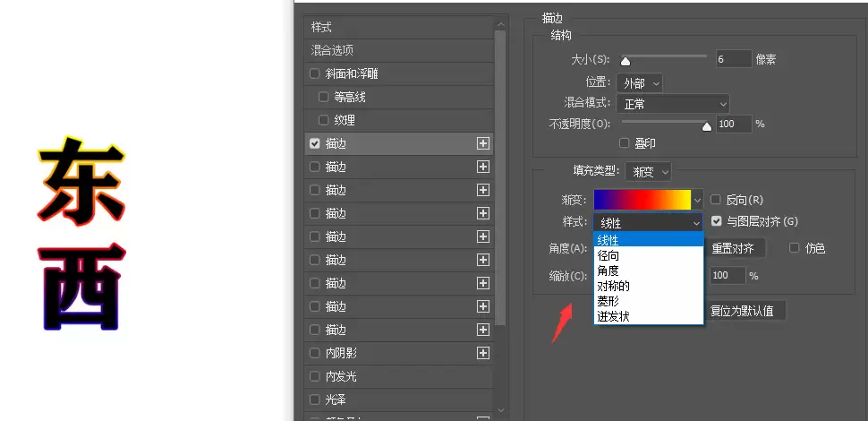Uncheck the active 描边 style checkbox

pos(315,143)
